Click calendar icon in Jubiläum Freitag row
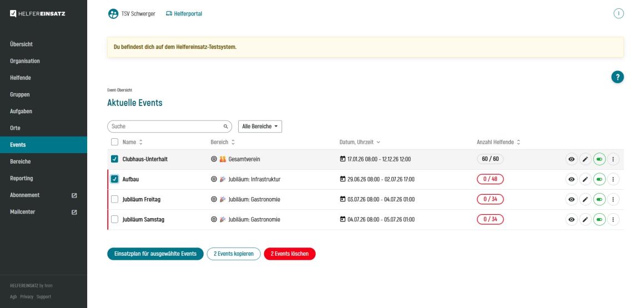The image size is (644, 308). click(343, 199)
